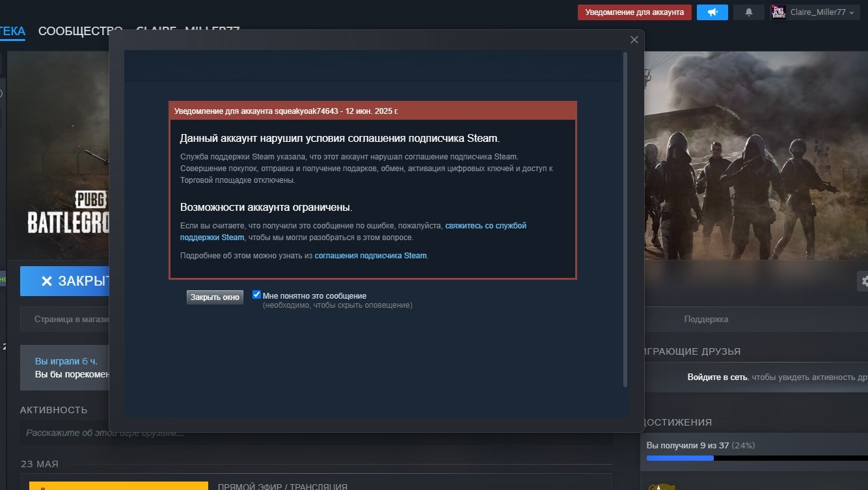Click the achievements progress bar
The image size is (868, 490).
click(x=757, y=458)
